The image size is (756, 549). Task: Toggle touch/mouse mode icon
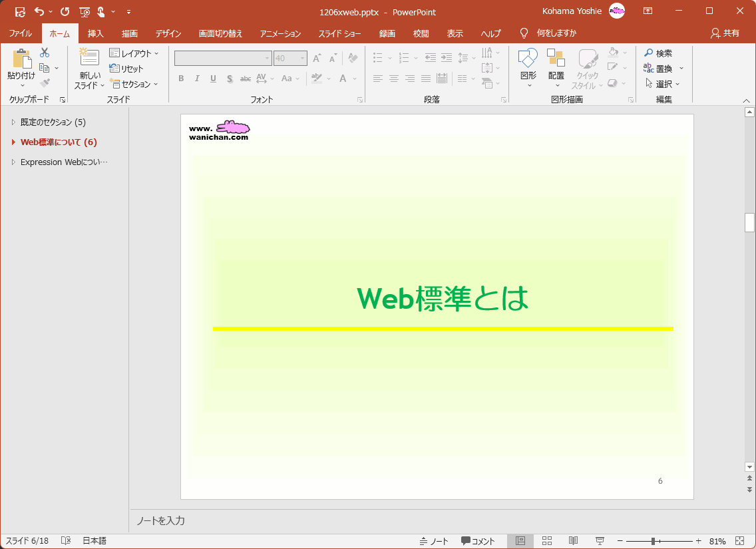click(x=100, y=11)
